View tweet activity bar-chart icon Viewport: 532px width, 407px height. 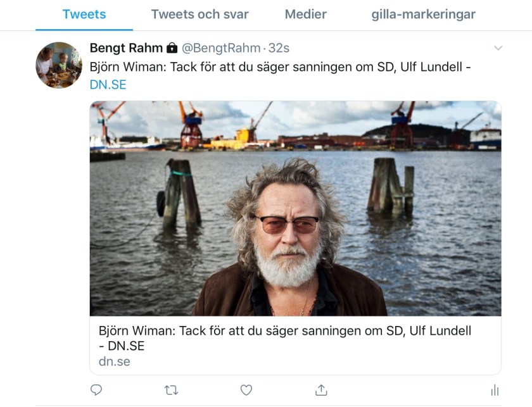click(x=495, y=390)
